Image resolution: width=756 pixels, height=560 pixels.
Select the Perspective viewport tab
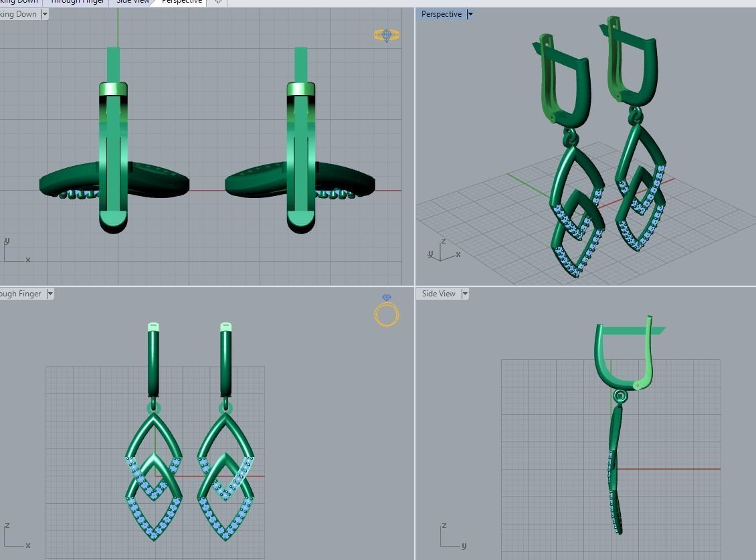coord(182,2)
